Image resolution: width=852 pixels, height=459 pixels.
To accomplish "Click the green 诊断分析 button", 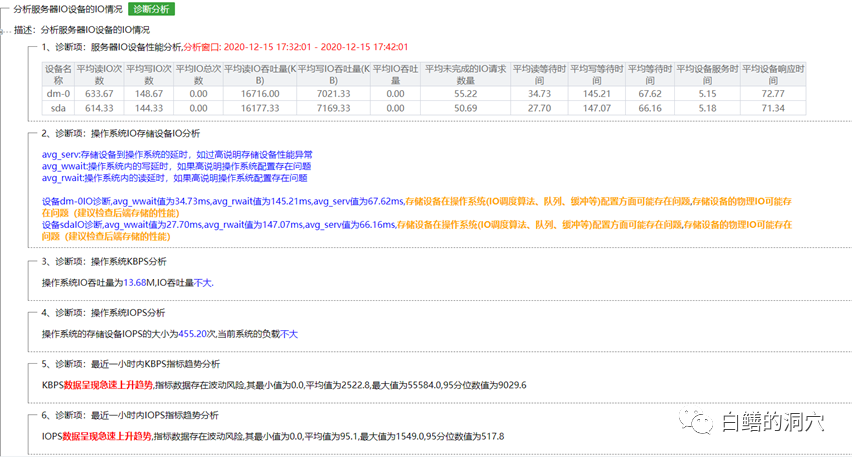I will [151, 9].
